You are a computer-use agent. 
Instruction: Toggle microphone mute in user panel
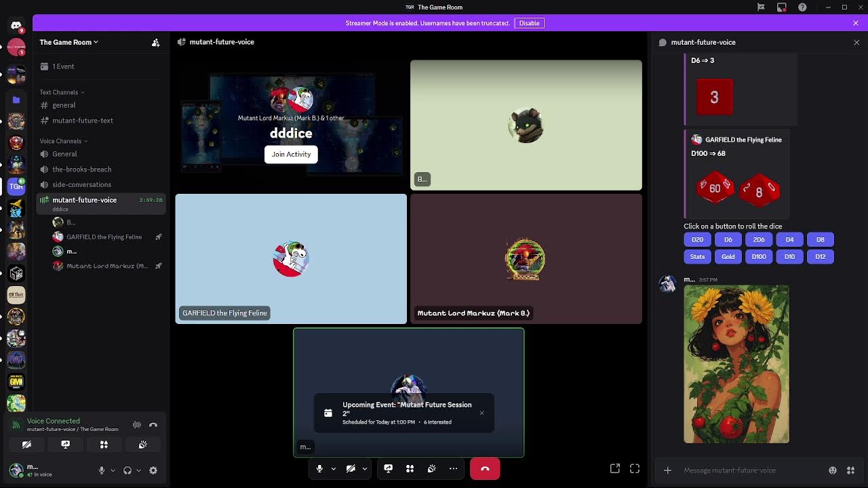point(102,470)
